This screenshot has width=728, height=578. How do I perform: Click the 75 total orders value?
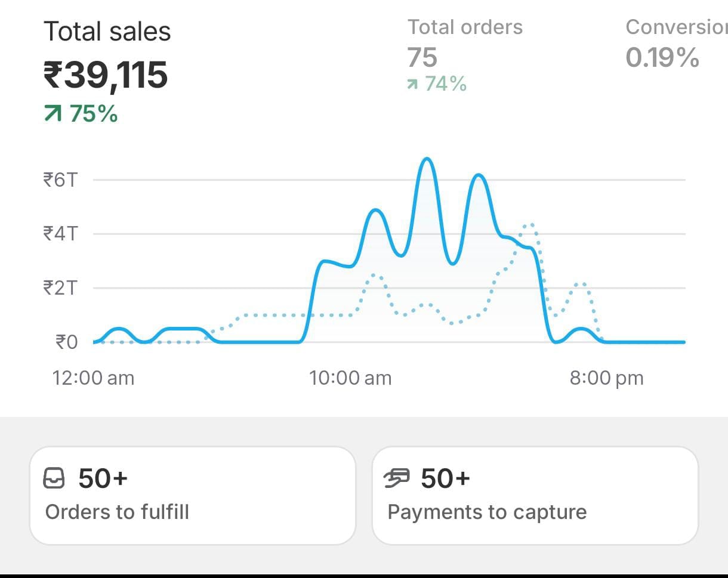[422, 58]
